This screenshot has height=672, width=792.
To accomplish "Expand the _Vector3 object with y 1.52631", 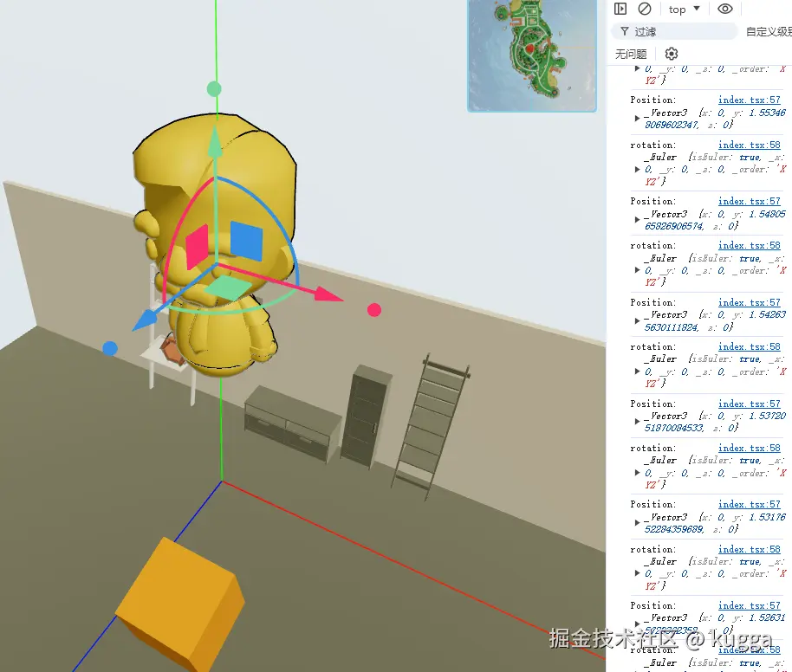I will click(x=638, y=624).
